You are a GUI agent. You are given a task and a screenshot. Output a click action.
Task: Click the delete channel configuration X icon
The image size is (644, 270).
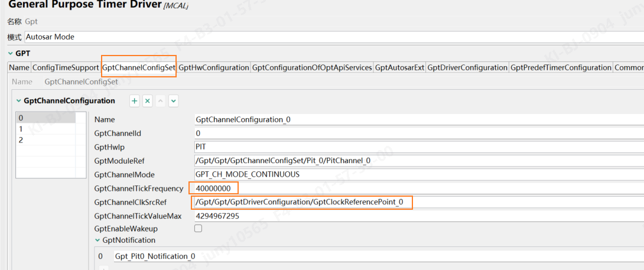pos(148,101)
